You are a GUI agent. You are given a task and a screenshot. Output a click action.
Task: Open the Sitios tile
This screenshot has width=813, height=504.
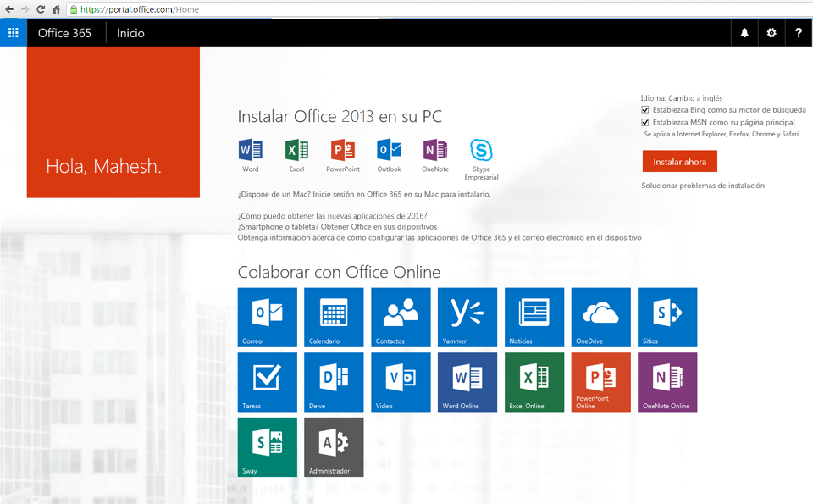pyautogui.click(x=667, y=318)
